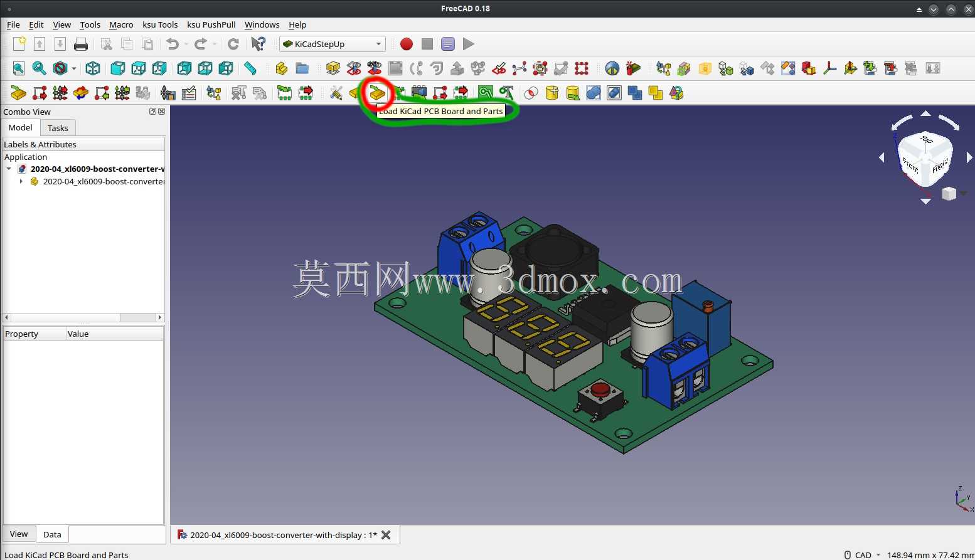Switch to isometric view

coord(93,68)
